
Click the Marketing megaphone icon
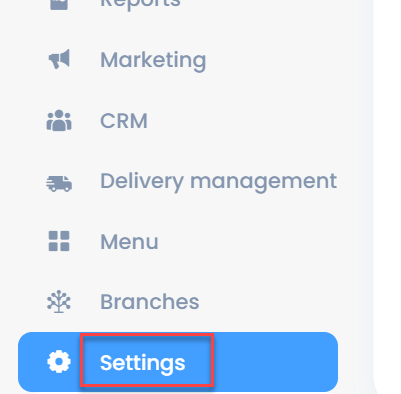point(59,59)
